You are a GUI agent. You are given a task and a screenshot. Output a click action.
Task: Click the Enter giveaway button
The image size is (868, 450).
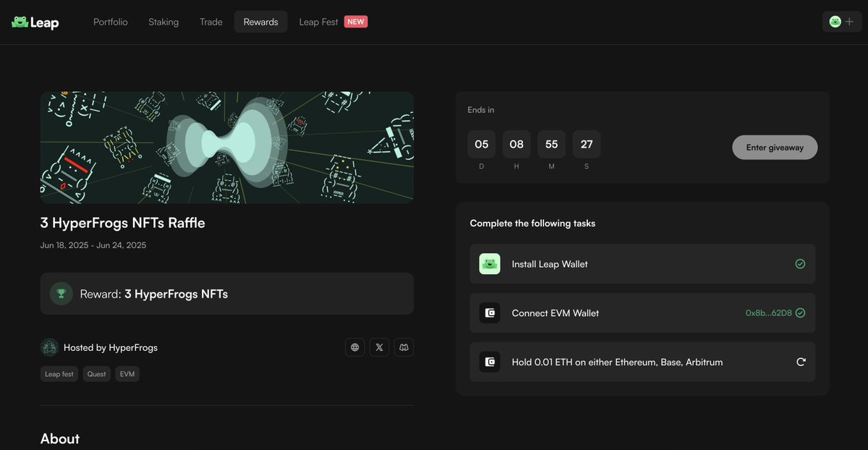coord(775,147)
